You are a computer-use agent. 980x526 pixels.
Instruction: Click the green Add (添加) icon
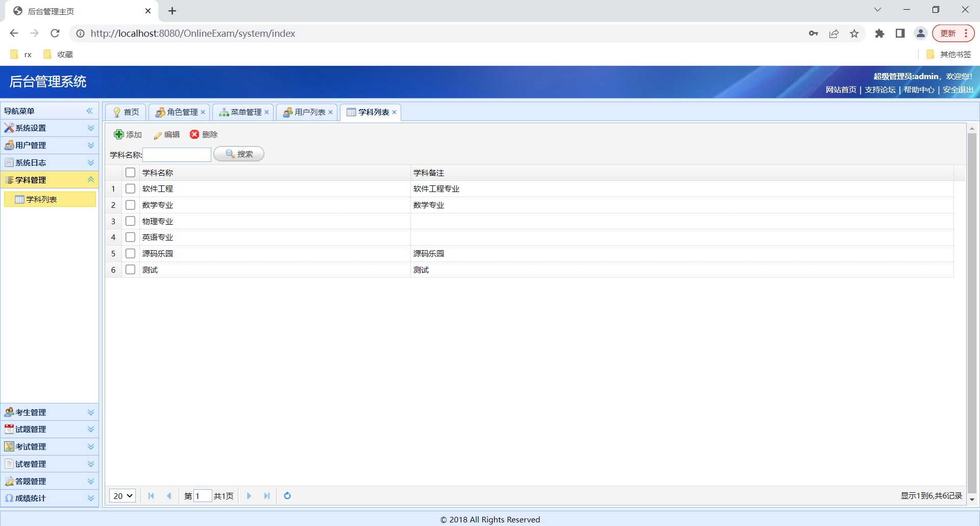click(x=118, y=134)
